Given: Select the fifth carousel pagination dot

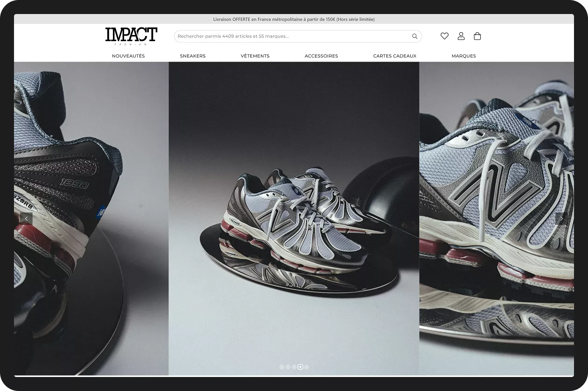Looking at the screenshot, I should (307, 367).
